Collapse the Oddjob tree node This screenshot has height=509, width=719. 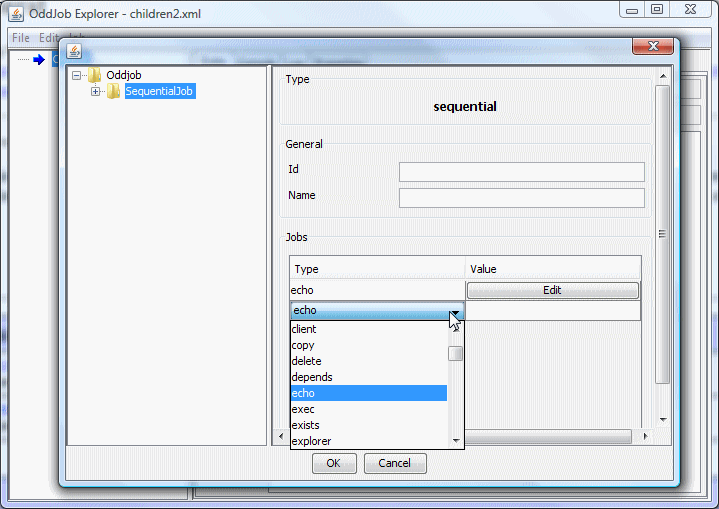tap(78, 75)
